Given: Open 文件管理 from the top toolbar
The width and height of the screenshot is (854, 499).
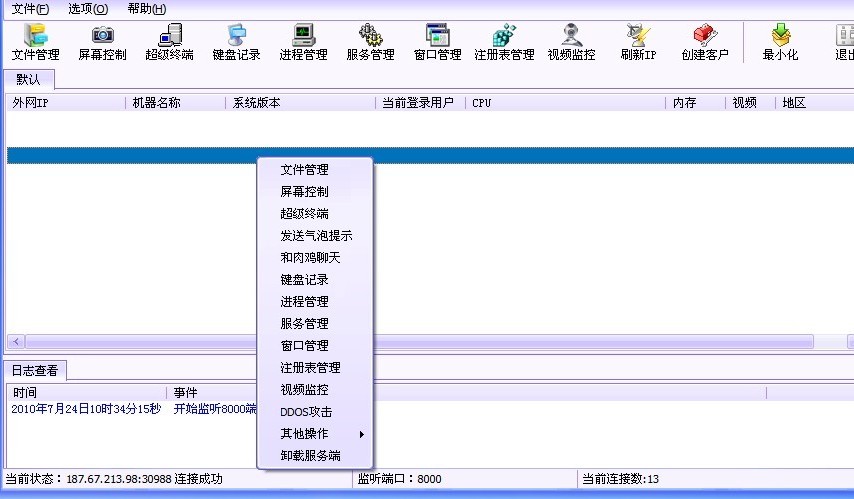Looking at the screenshot, I should [x=35, y=42].
